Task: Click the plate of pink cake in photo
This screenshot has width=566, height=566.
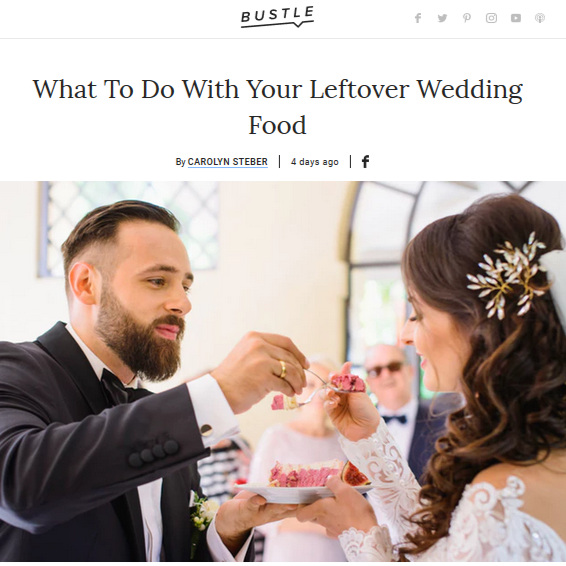Action: (303, 482)
